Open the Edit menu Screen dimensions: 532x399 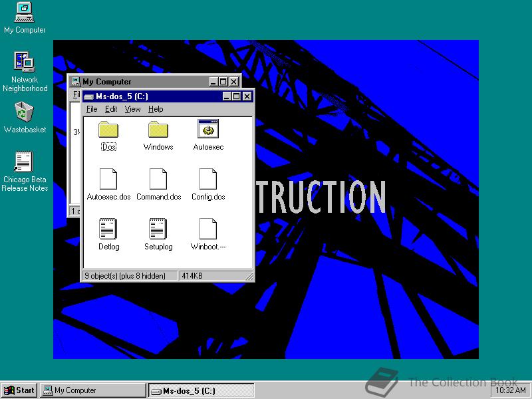click(111, 109)
